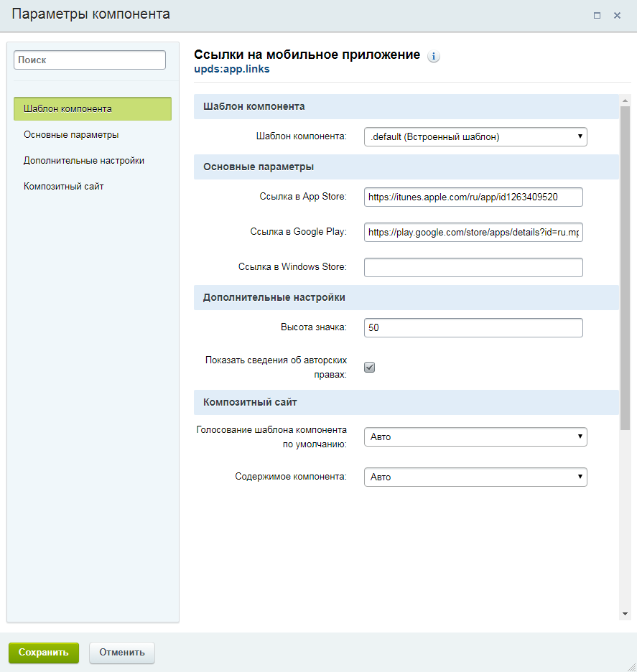Screen dimensions: 637x672
Task: Click the Отменить button
Action: point(122,653)
